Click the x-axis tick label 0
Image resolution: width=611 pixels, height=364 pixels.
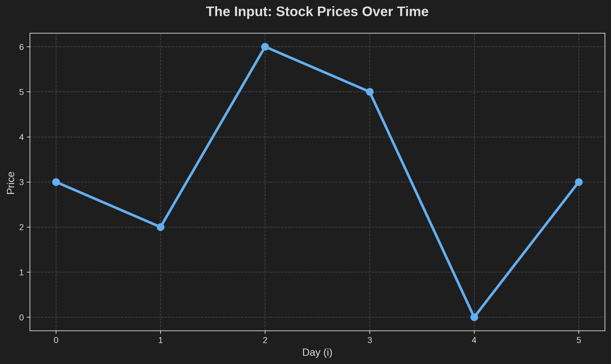56,340
